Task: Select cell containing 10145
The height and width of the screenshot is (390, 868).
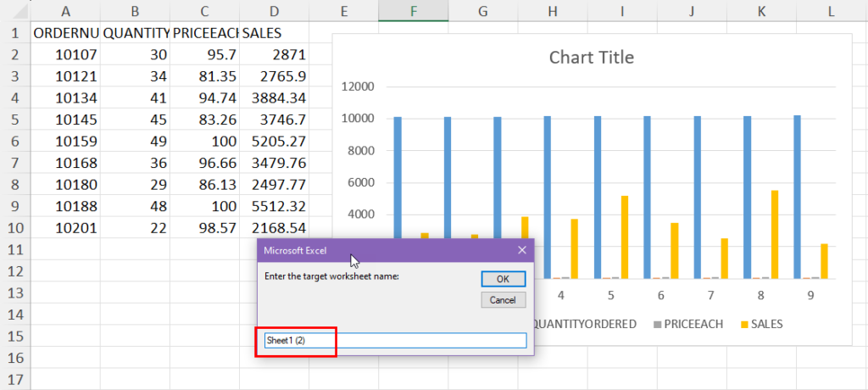Action: 65,120
